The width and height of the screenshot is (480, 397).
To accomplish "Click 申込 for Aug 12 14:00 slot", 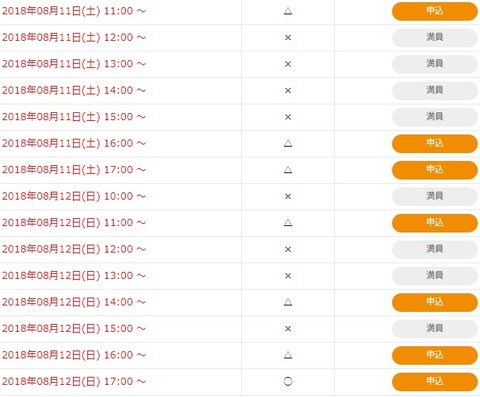I will pyautogui.click(x=435, y=302).
